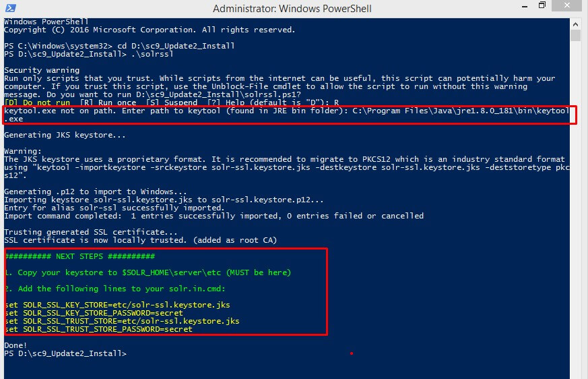
Task: Click the NEXT STEPS heading line
Action: [x=80, y=256]
